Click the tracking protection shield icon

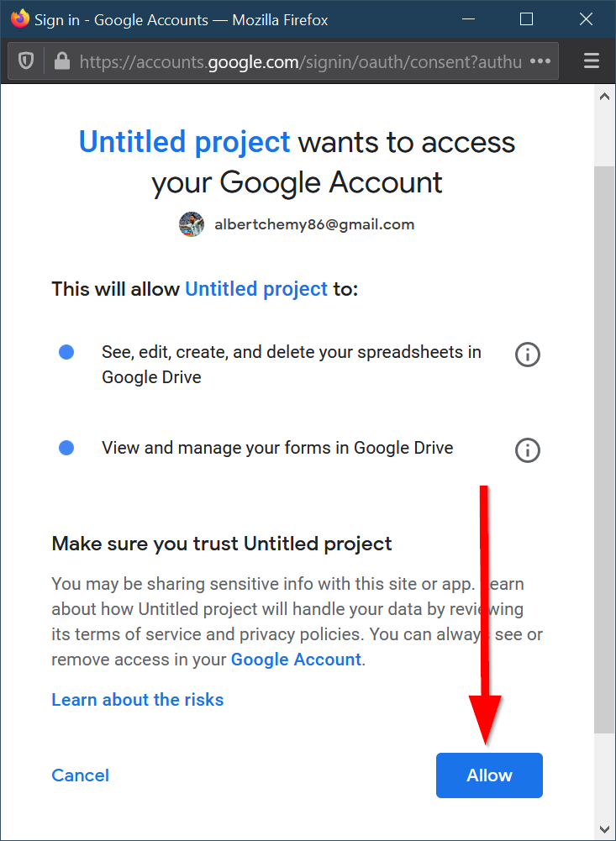[26, 61]
